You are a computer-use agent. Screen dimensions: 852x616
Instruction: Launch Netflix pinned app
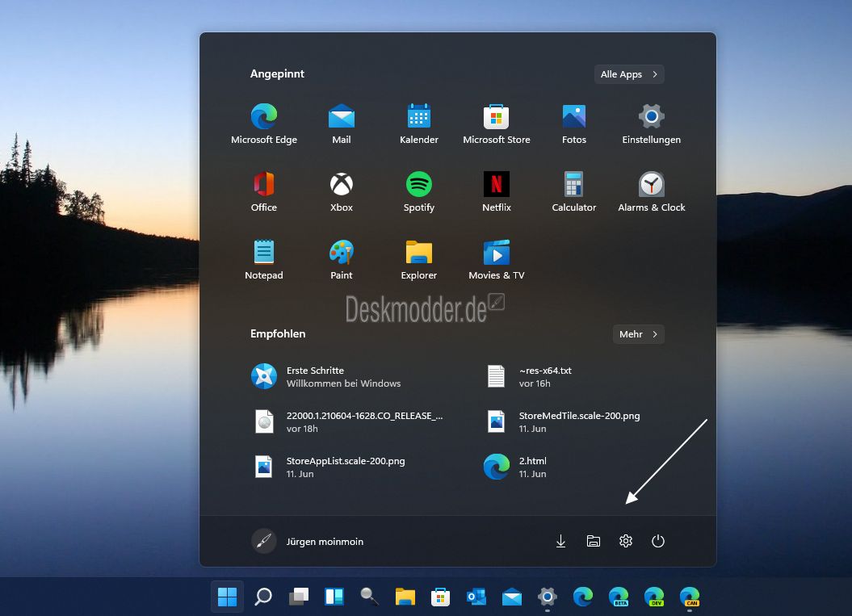(496, 192)
